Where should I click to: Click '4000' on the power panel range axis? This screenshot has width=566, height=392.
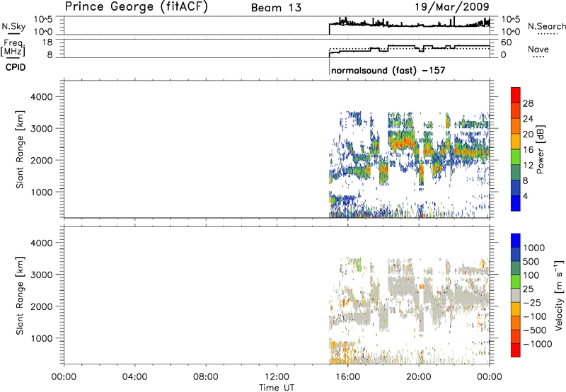click(x=41, y=97)
